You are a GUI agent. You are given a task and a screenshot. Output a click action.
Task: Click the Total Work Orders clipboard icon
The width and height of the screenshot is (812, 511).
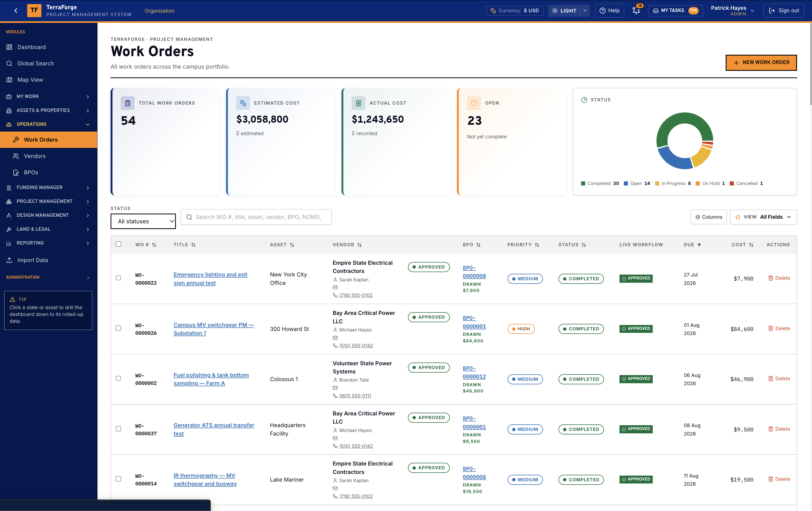[127, 103]
